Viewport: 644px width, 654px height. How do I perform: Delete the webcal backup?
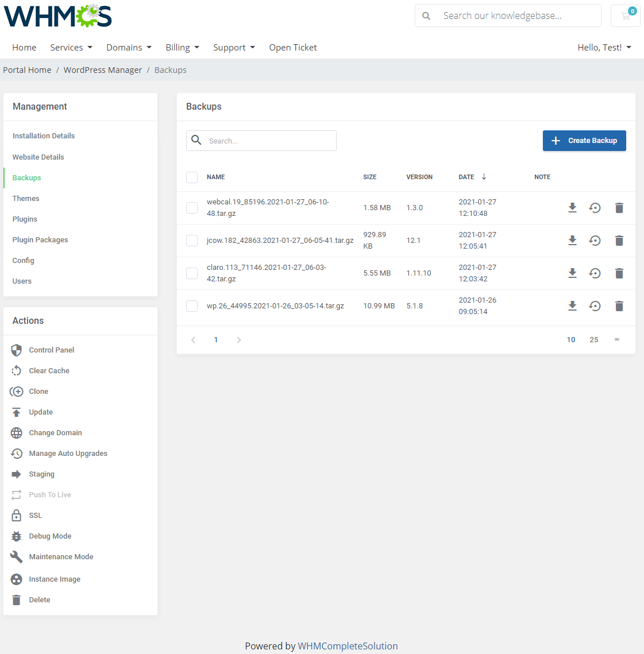[x=619, y=208]
